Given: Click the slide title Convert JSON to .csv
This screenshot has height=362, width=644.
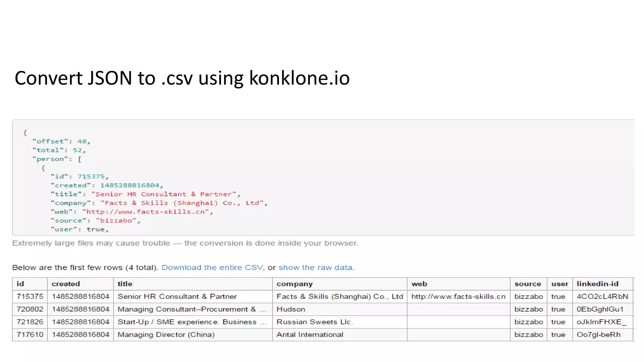Looking at the screenshot, I should [x=182, y=78].
